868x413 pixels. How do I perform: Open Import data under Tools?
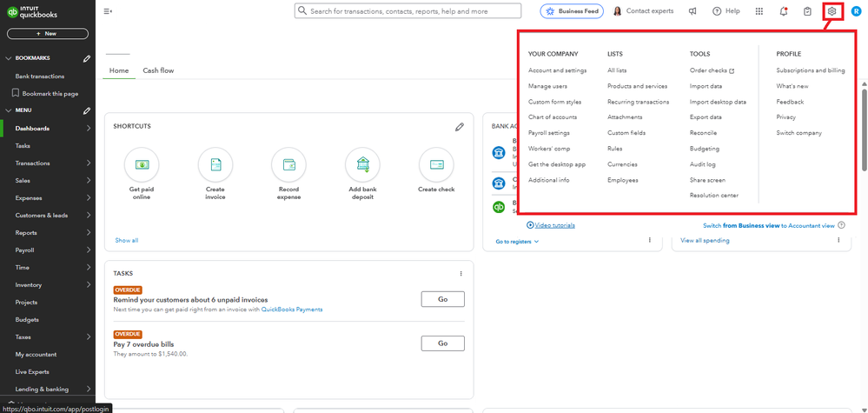(706, 86)
